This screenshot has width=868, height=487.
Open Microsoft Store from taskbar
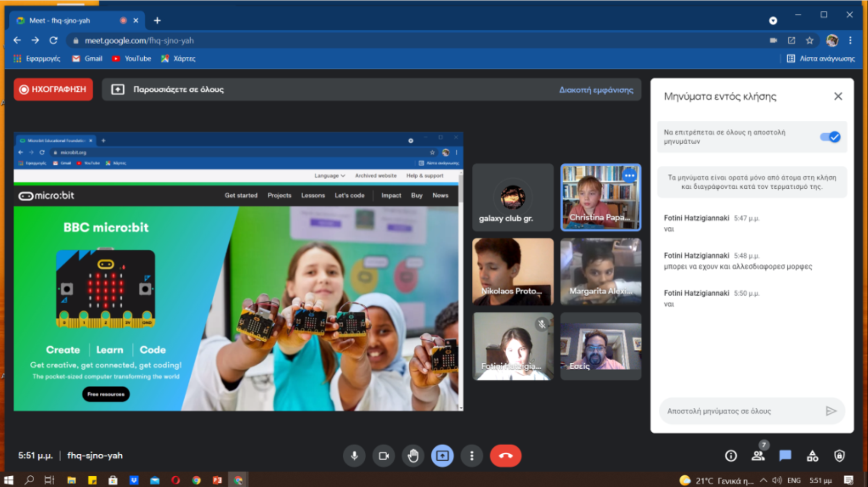pyautogui.click(x=113, y=480)
